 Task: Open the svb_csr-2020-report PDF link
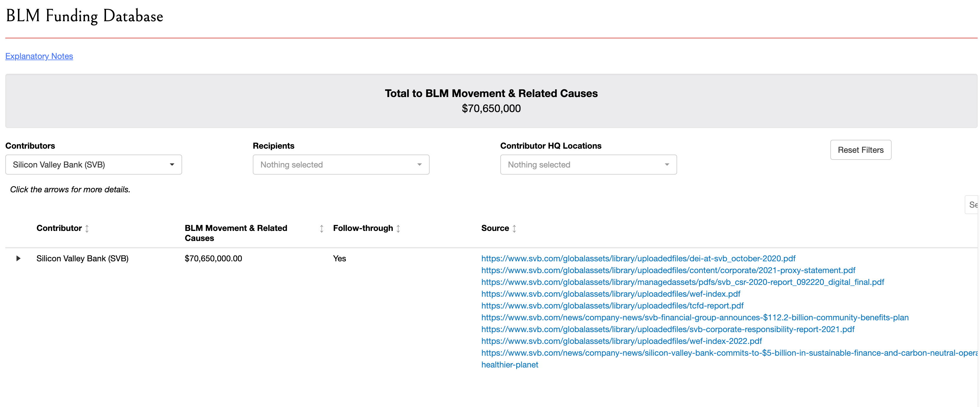(682, 282)
